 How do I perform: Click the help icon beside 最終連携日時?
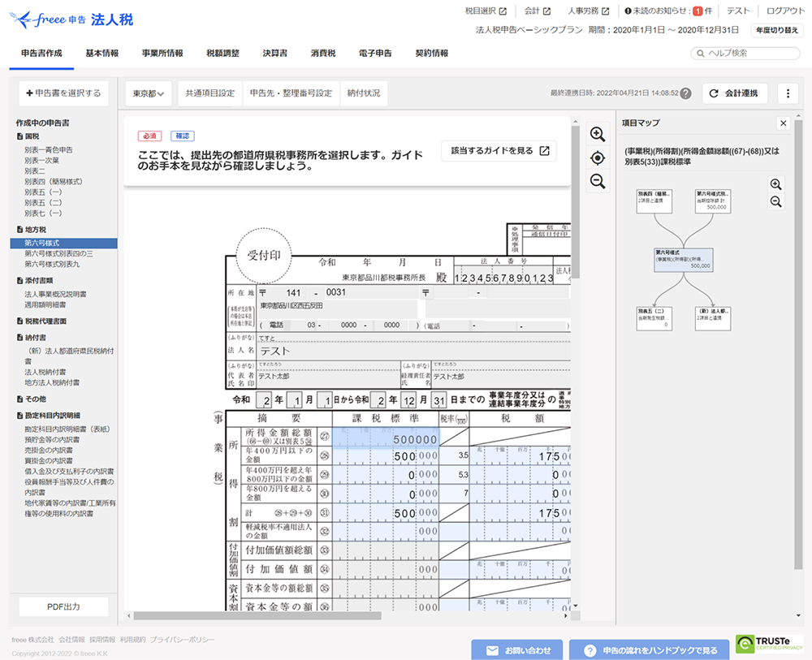[686, 93]
